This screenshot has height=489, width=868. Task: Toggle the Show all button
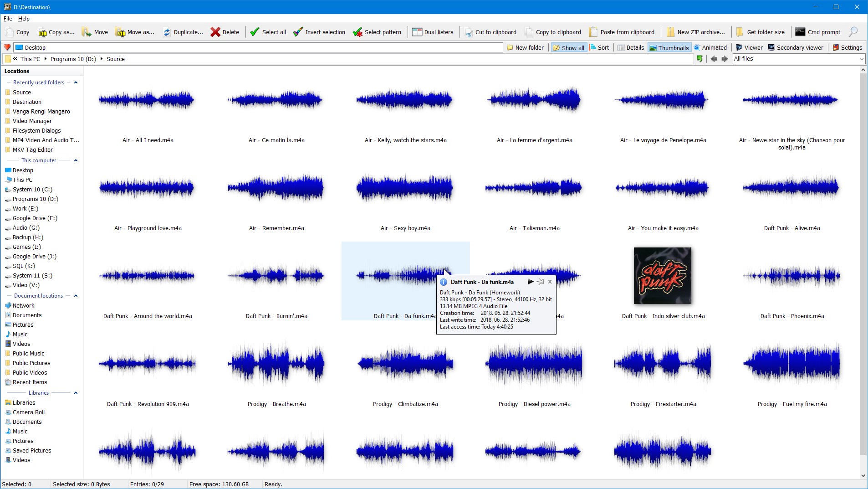pos(569,47)
